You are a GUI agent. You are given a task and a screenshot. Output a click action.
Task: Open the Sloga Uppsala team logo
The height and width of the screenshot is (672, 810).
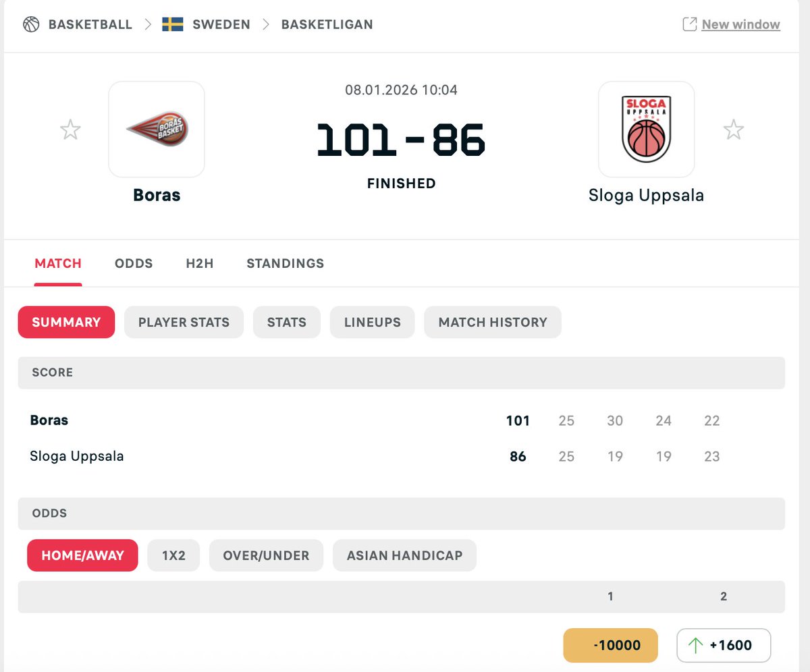647,130
